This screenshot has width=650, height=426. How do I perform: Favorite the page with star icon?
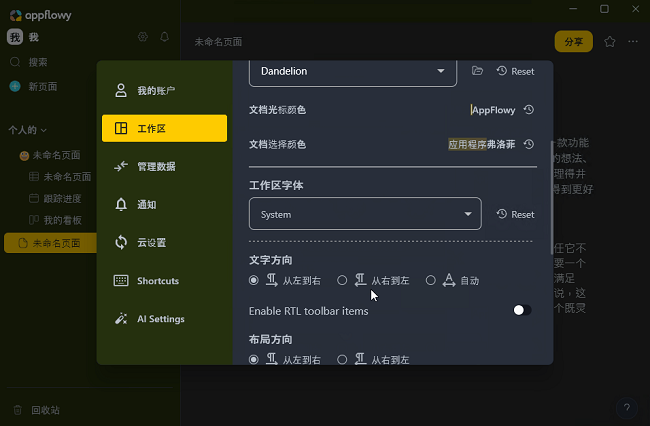tap(610, 41)
